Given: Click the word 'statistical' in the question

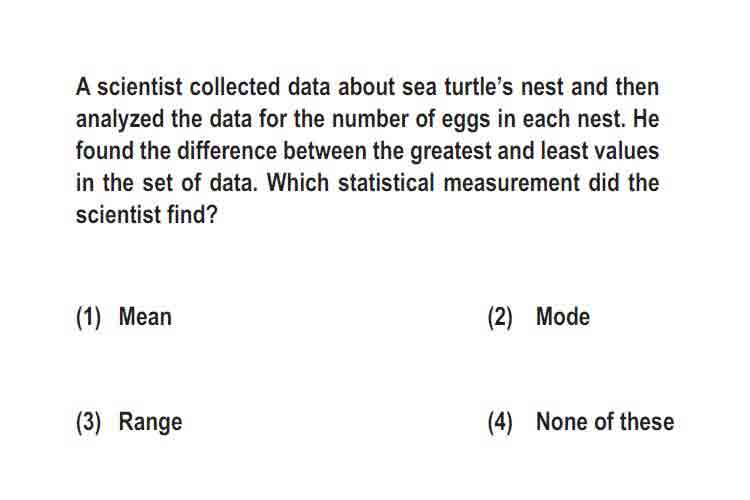Looking at the screenshot, I should coord(386,183).
